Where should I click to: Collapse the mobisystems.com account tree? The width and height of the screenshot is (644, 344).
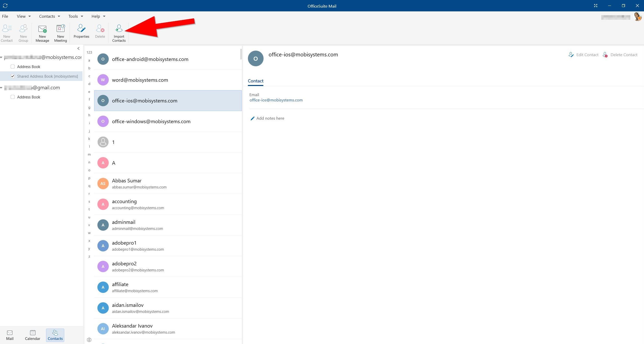2,57
